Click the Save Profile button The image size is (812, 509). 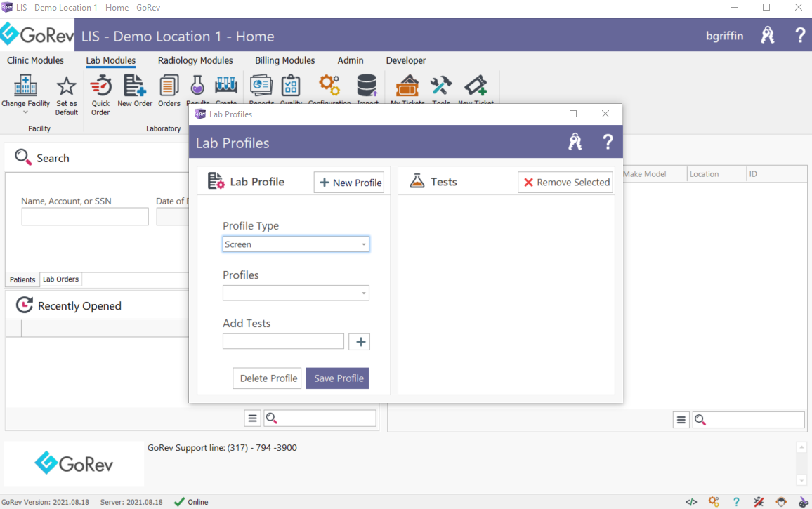tap(338, 378)
